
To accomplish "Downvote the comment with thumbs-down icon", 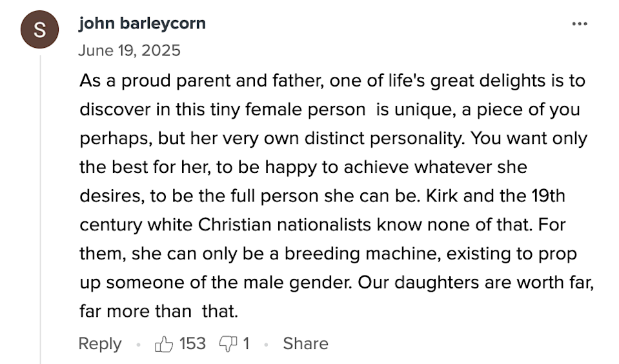I will pos(228,344).
